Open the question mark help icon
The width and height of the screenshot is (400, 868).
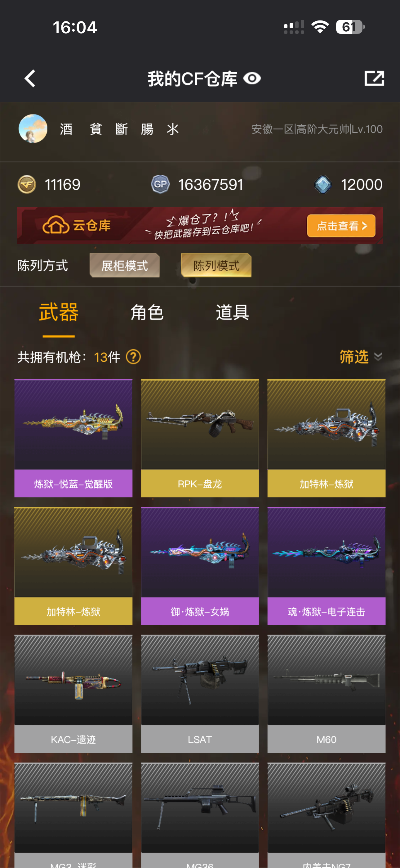pos(133,357)
